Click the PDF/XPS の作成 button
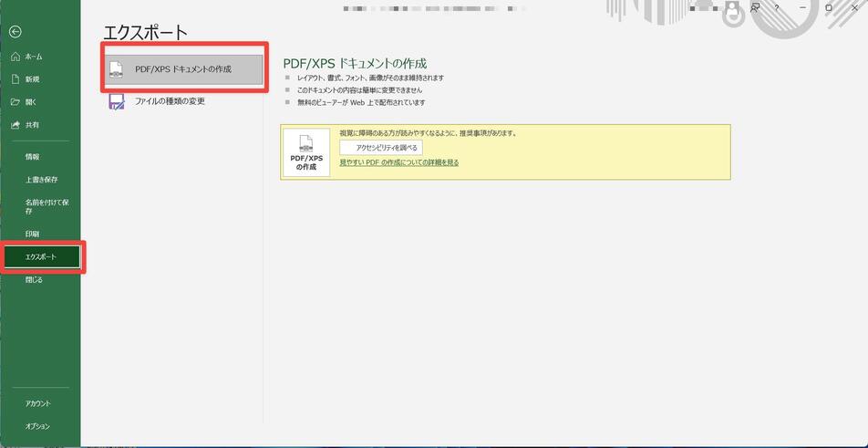 306,152
